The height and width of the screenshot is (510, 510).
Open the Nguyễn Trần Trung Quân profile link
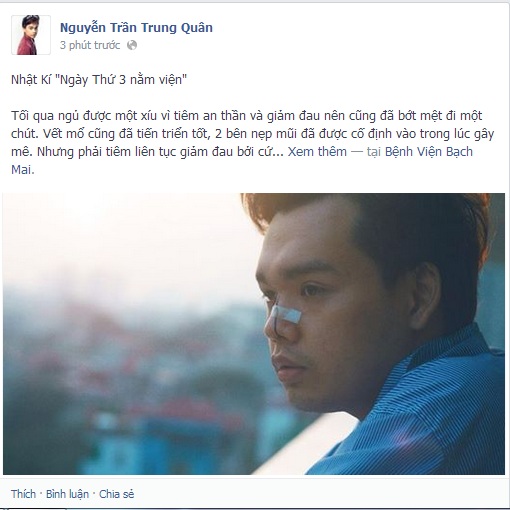pyautogui.click(x=136, y=27)
